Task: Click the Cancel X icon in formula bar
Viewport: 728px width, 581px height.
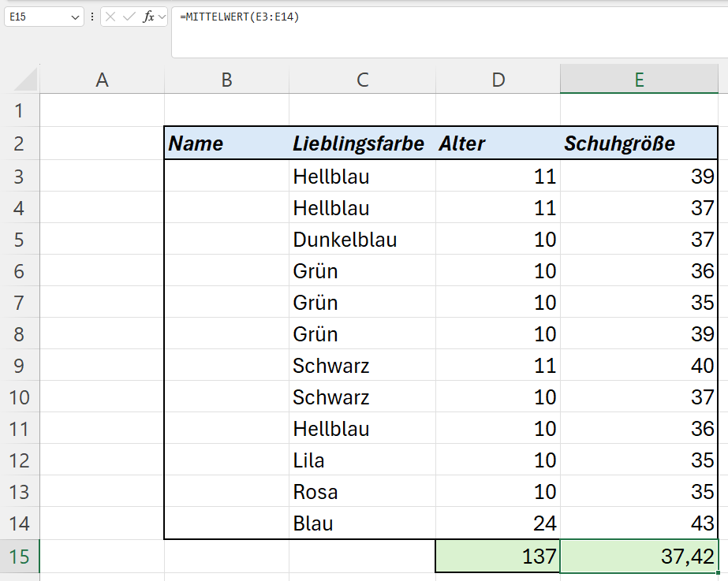Action: pos(112,17)
